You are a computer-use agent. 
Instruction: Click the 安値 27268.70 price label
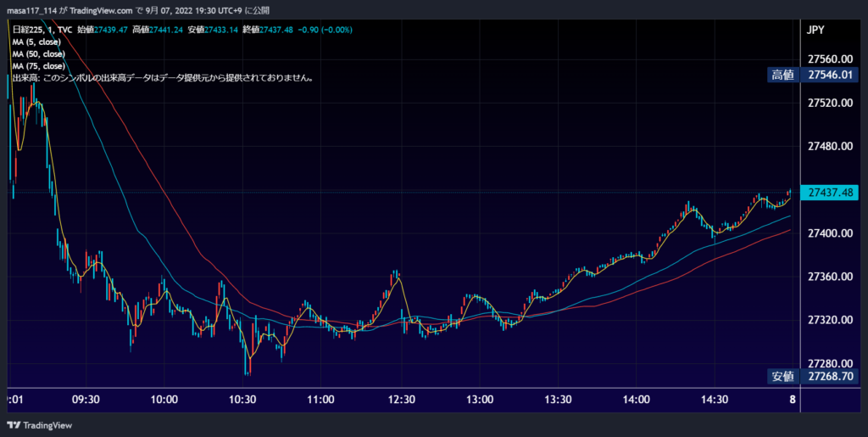[x=813, y=377]
